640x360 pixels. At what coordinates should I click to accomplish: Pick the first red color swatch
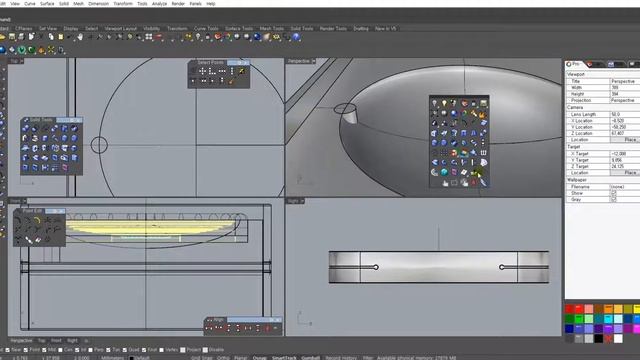pyautogui.click(x=569, y=309)
